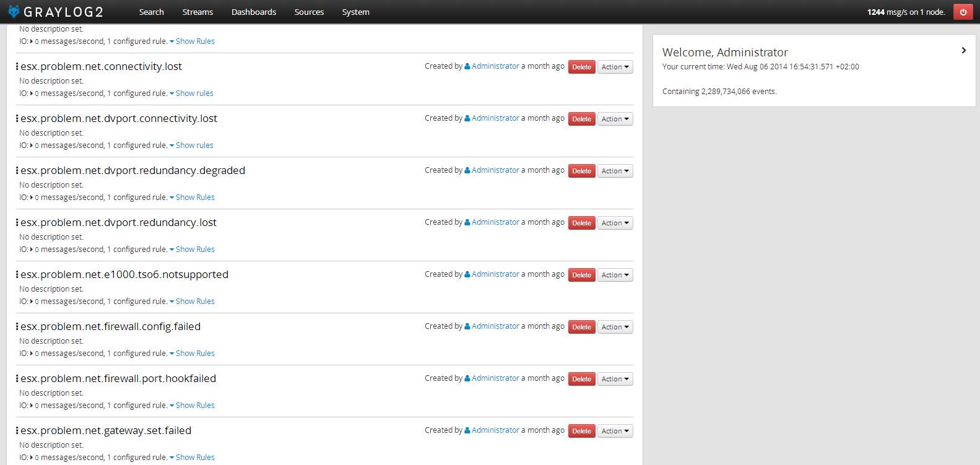The height and width of the screenshot is (465, 980).
Task: Show rules of esx.problem.net.e1000.tso6.notsupported
Action: tap(192, 302)
